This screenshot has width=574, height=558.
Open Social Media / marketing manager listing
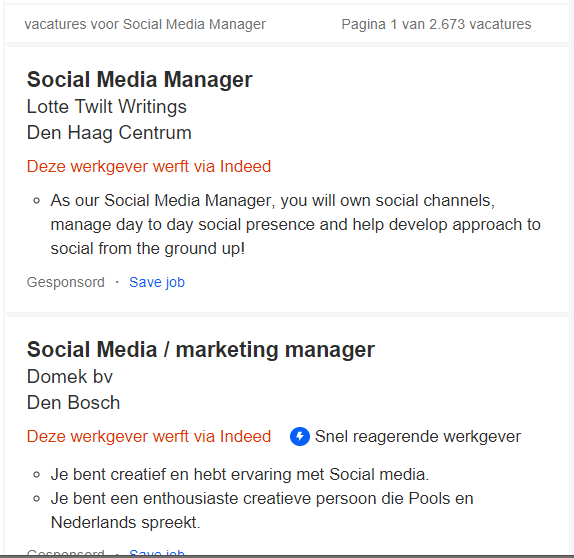click(201, 349)
